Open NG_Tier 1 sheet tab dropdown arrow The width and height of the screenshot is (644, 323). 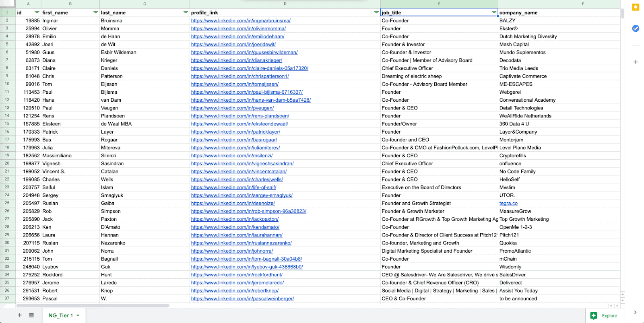(x=78, y=316)
